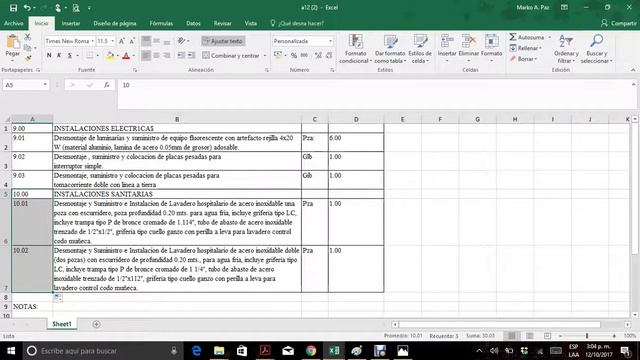
Task: Click the Formato cells button
Action: click(491, 48)
